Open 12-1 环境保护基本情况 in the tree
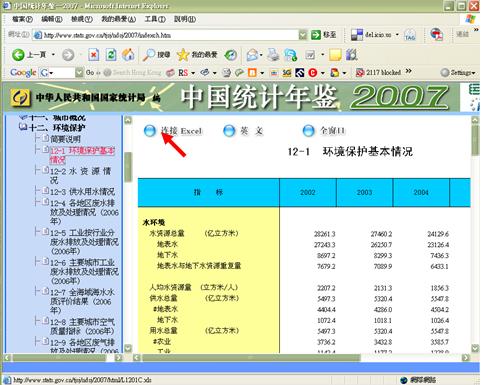 [82, 155]
